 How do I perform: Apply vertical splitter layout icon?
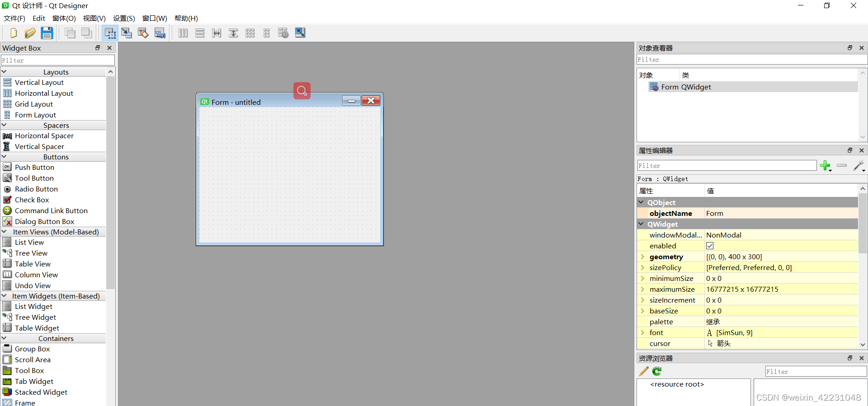click(233, 33)
